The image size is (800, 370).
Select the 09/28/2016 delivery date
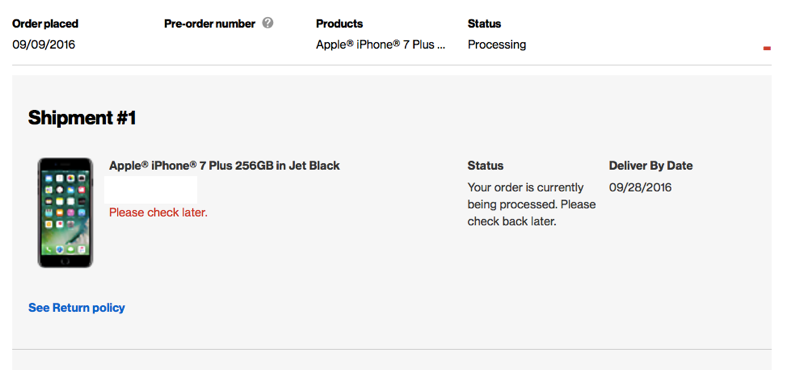(640, 187)
